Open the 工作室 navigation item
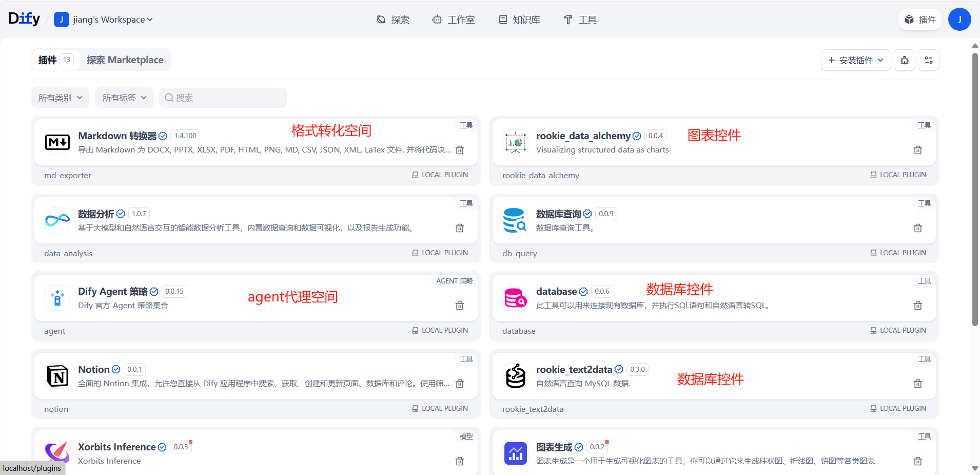This screenshot has width=980, height=475. click(453, 20)
